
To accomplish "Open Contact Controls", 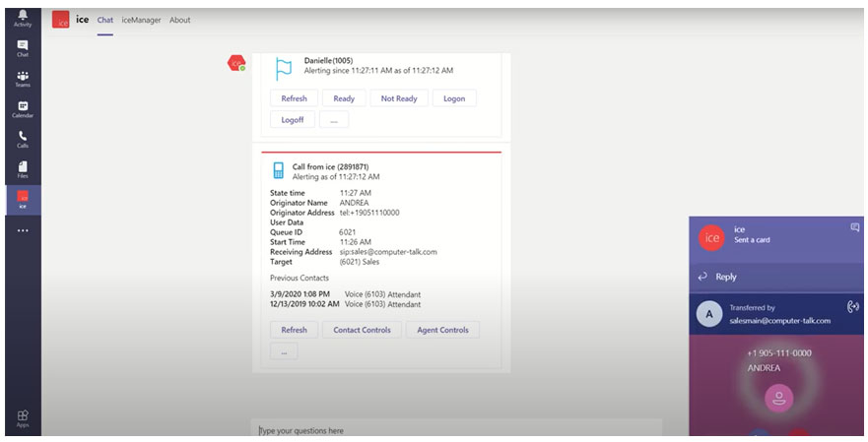I will click(362, 330).
